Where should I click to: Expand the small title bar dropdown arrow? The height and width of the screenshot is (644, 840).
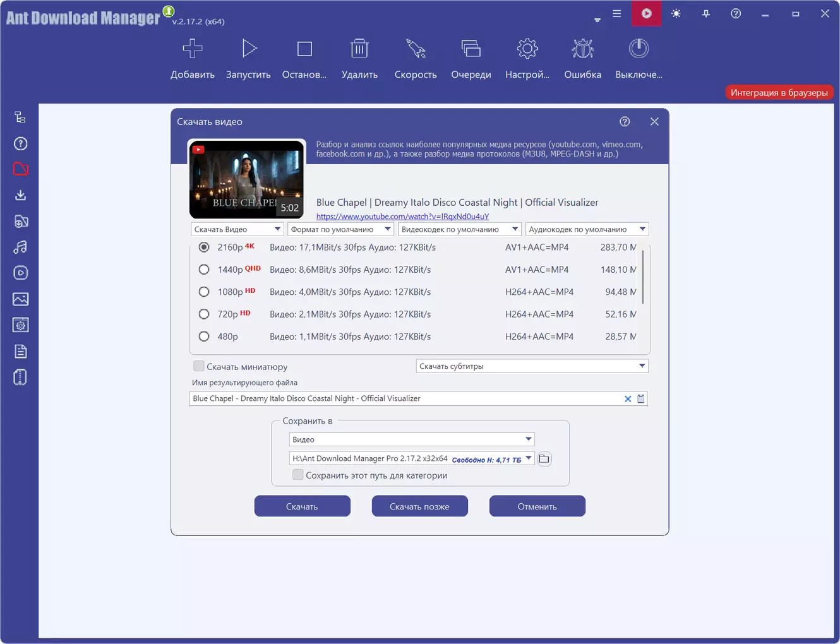tap(597, 20)
